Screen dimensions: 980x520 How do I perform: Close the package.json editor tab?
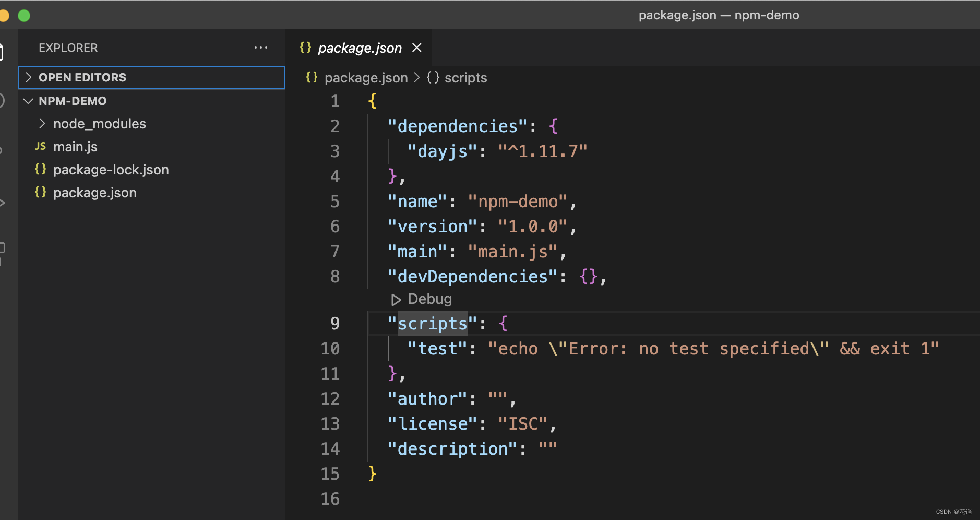click(x=417, y=48)
